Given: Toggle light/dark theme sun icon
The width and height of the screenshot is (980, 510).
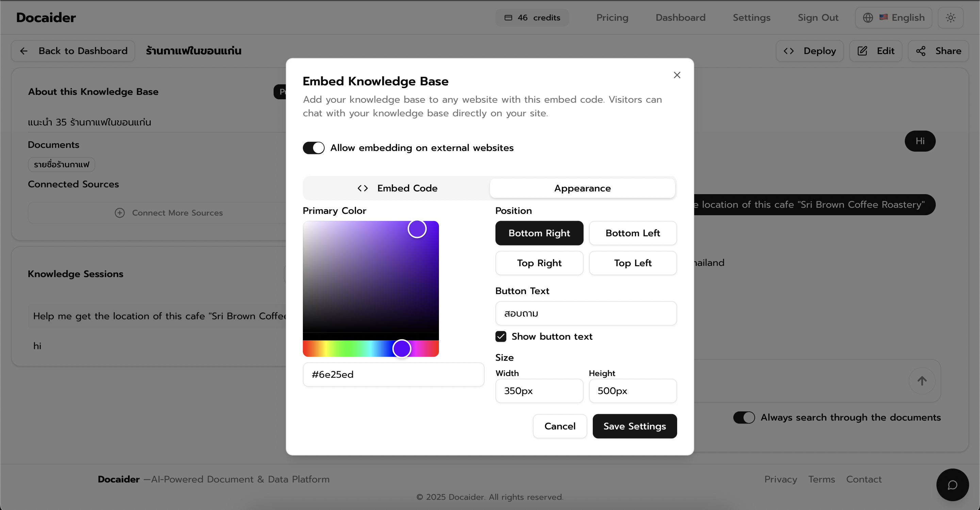Looking at the screenshot, I should [950, 17].
